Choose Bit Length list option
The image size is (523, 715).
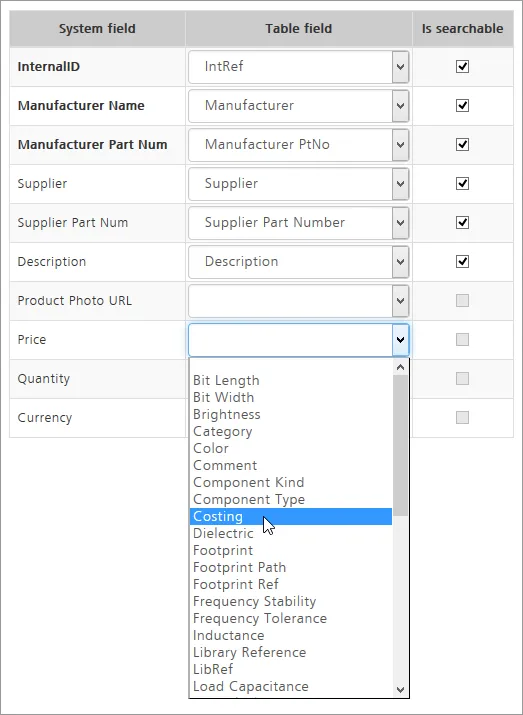tap(291, 380)
